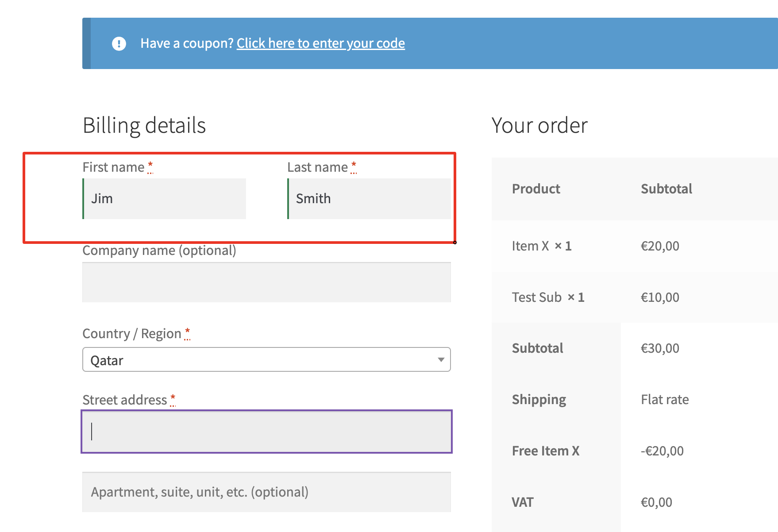Click the €10,00 price for Test Sub
This screenshot has width=778, height=532.
pos(660,297)
